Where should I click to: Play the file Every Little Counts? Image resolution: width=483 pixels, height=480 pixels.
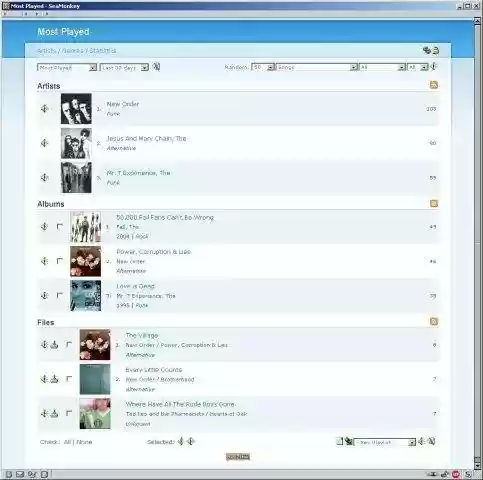[44, 379]
